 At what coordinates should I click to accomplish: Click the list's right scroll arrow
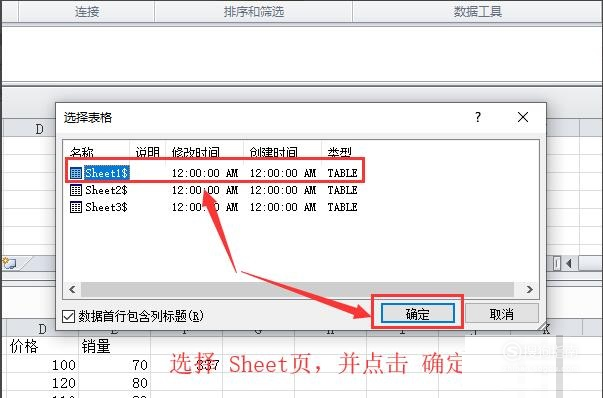pyautogui.click(x=530, y=289)
